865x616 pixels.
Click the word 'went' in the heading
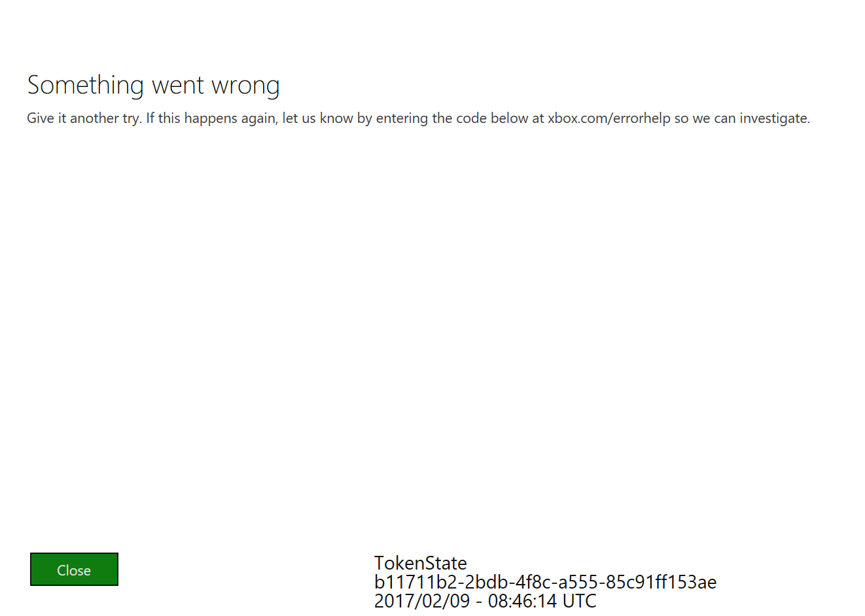point(178,86)
